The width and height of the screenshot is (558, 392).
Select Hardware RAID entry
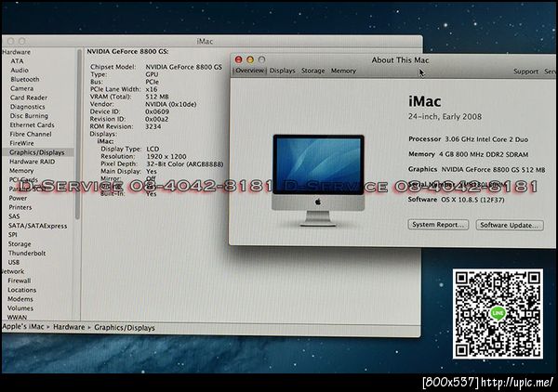coord(32,162)
